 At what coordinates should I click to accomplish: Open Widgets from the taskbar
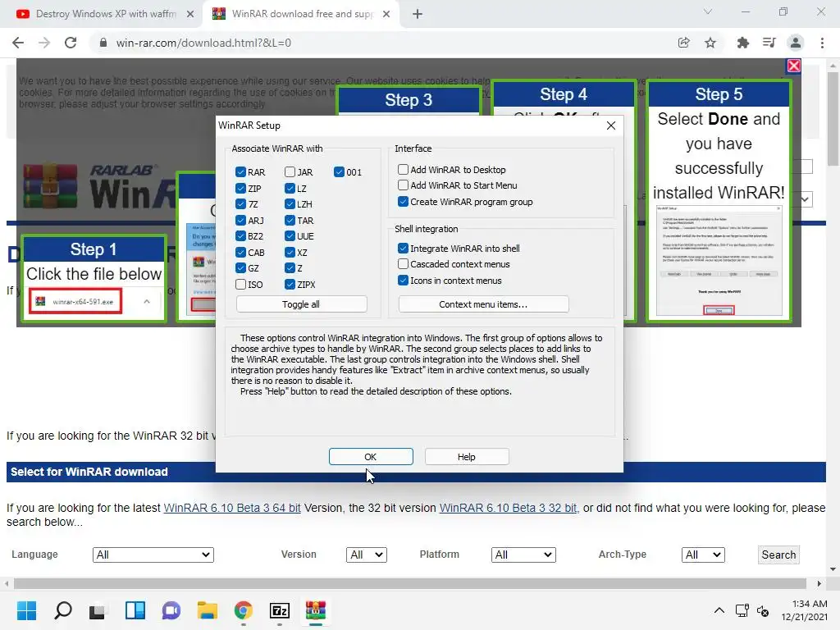point(135,610)
